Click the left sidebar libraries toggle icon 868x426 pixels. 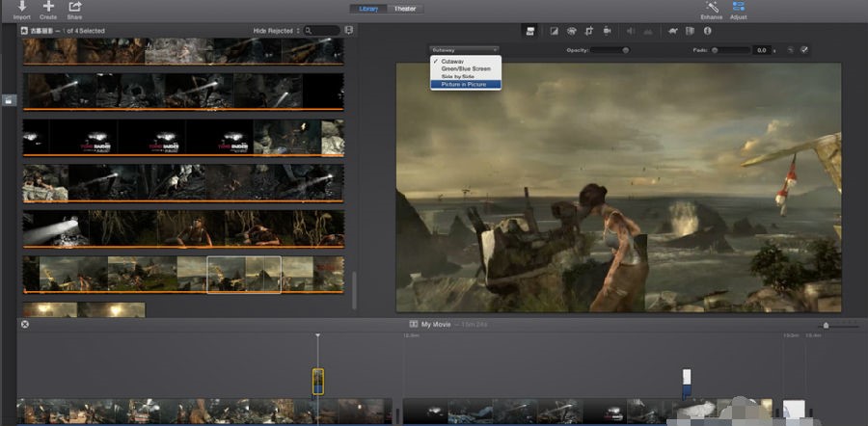(9, 100)
